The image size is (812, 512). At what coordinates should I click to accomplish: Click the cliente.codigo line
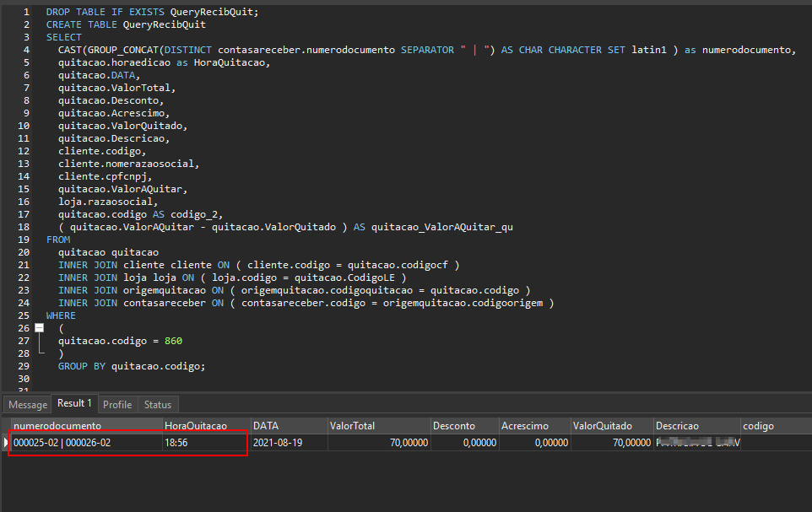pyautogui.click(x=102, y=151)
